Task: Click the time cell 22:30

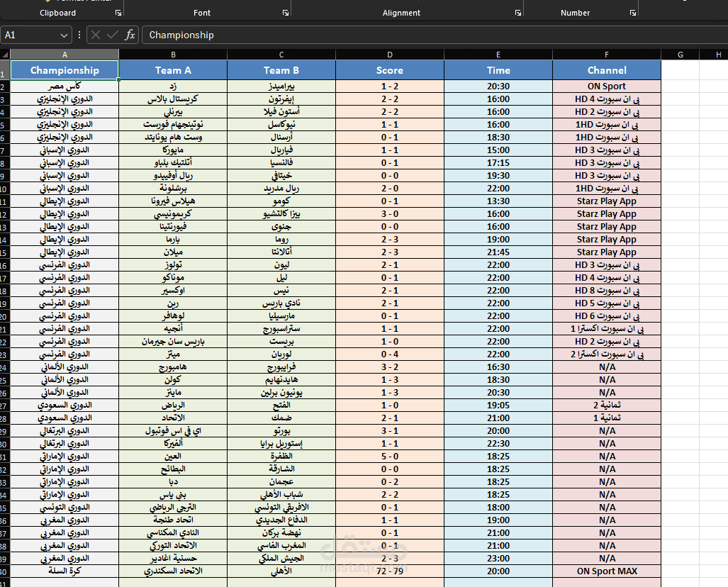Action: tap(498, 444)
